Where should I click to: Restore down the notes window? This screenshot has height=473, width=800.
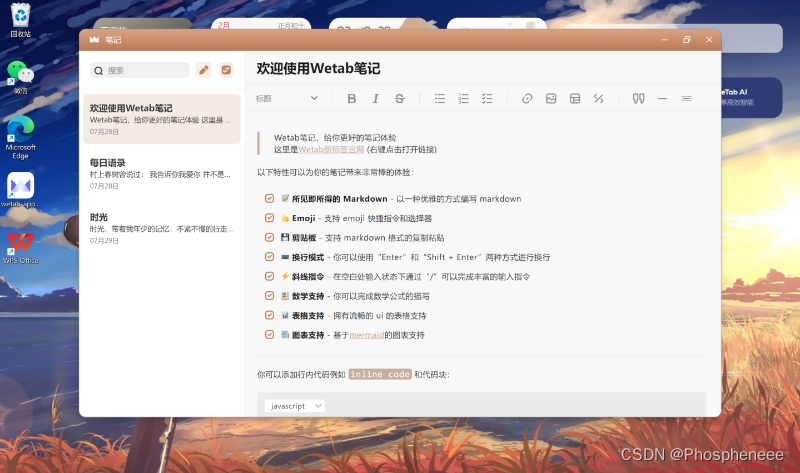(687, 40)
